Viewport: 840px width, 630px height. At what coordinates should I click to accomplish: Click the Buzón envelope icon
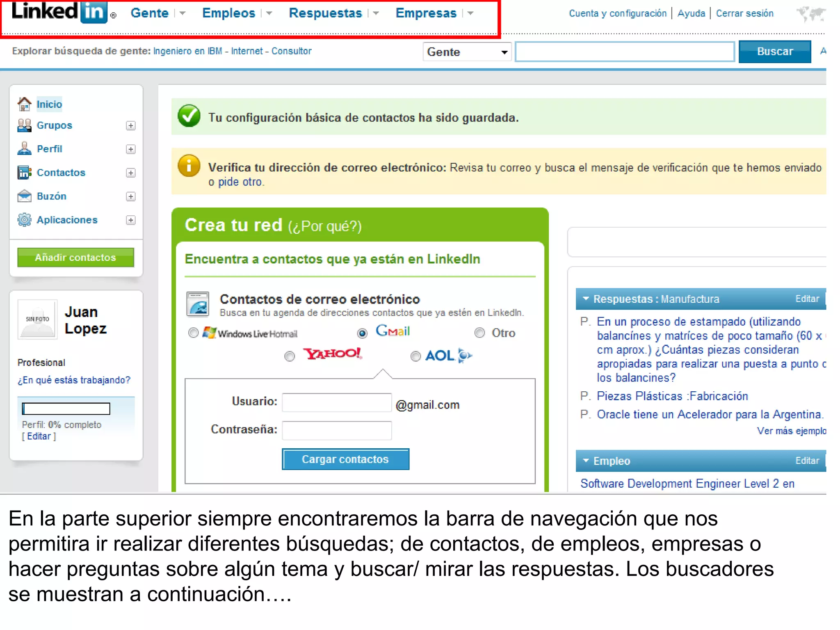24,196
